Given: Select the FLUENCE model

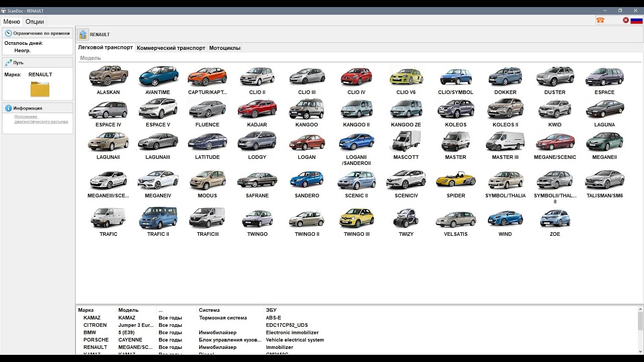Looking at the screenshot, I should (x=207, y=109).
